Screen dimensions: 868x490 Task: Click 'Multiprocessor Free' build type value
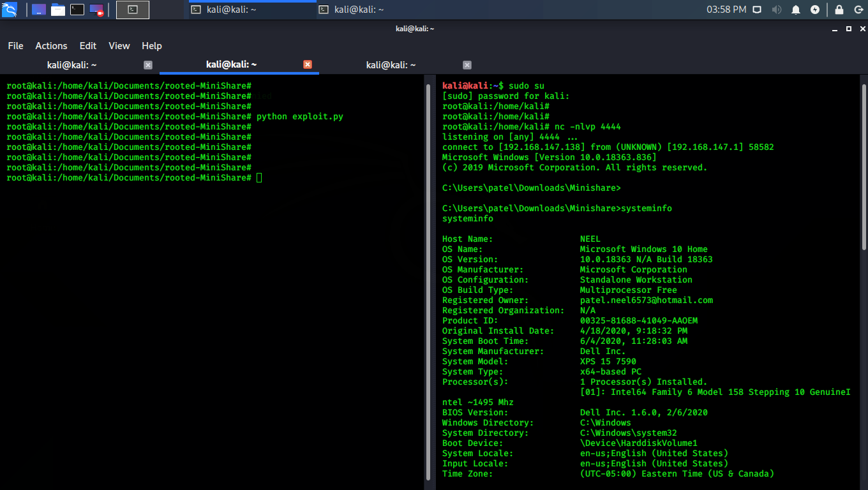click(x=628, y=290)
